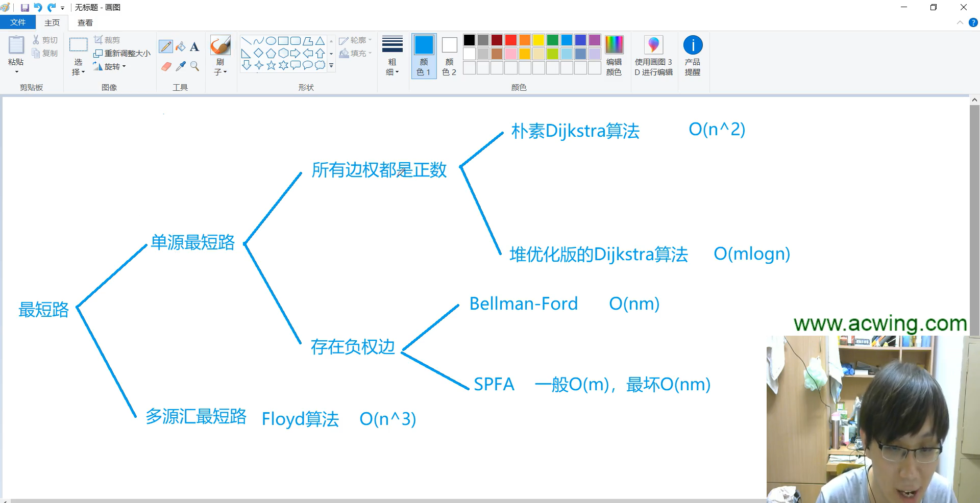
Task: Select the Fill bucket tool
Action: (180, 46)
